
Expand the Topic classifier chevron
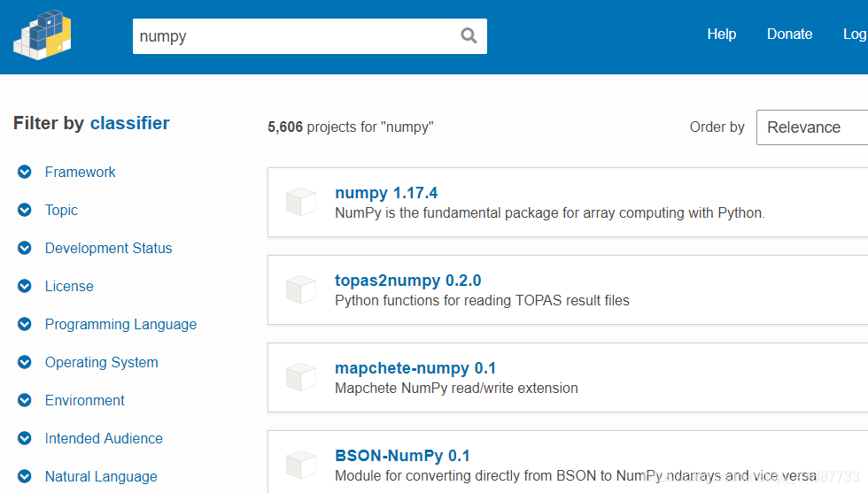click(25, 211)
